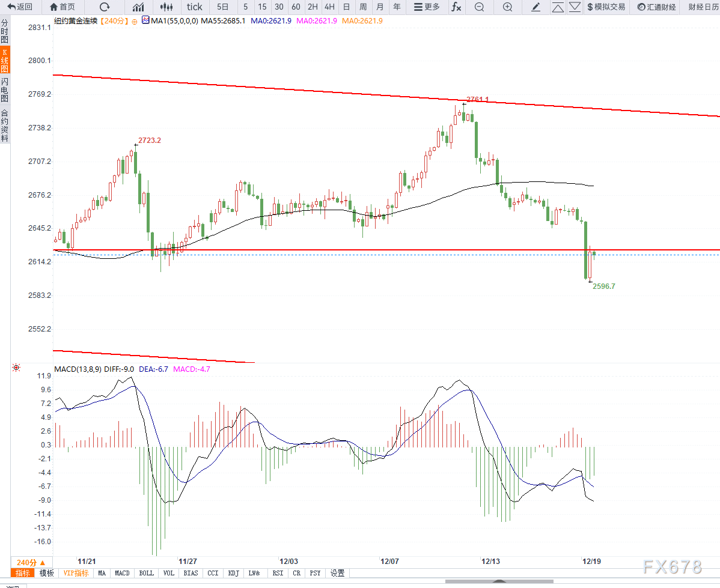This screenshot has width=720, height=588.
Task: Open the 分时图 side tab
Action: (x=5, y=31)
